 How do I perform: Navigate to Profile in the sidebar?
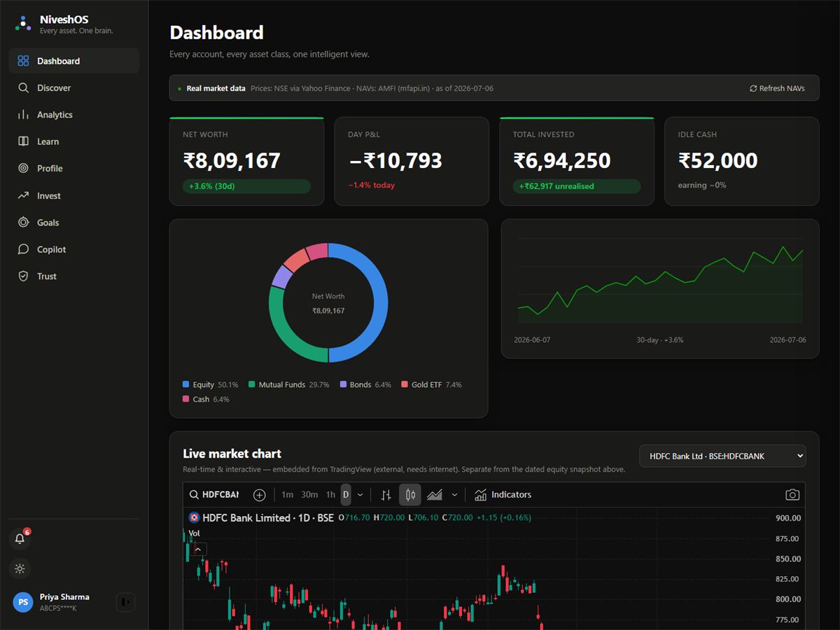pyautogui.click(x=73, y=168)
